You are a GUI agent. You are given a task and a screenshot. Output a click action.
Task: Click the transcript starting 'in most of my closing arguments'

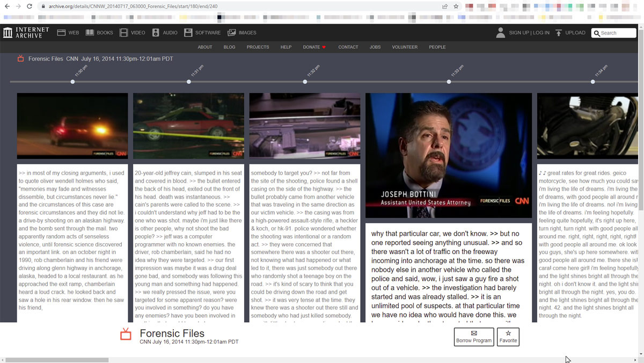tap(72, 243)
